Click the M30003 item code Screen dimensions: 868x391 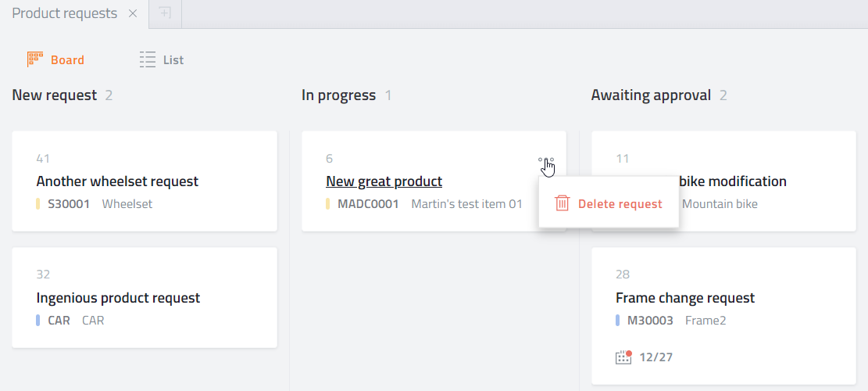coord(650,320)
